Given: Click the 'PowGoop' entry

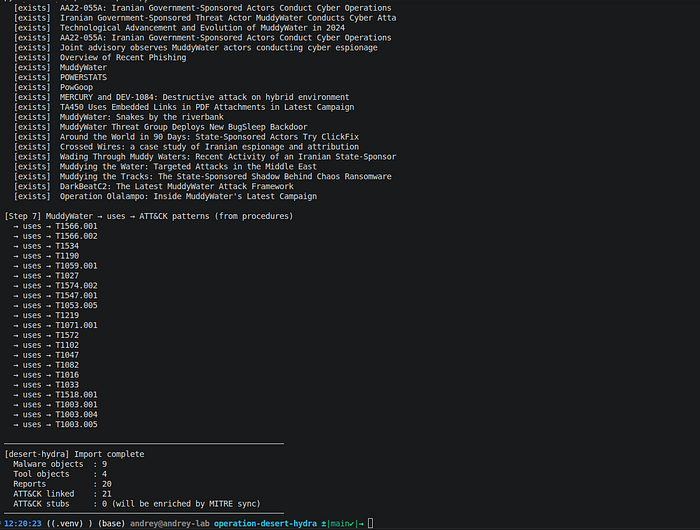Looking at the screenshot, I should pos(76,87).
